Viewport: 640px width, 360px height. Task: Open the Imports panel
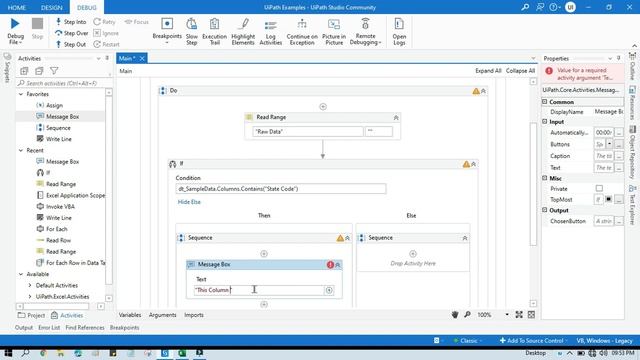[194, 315]
